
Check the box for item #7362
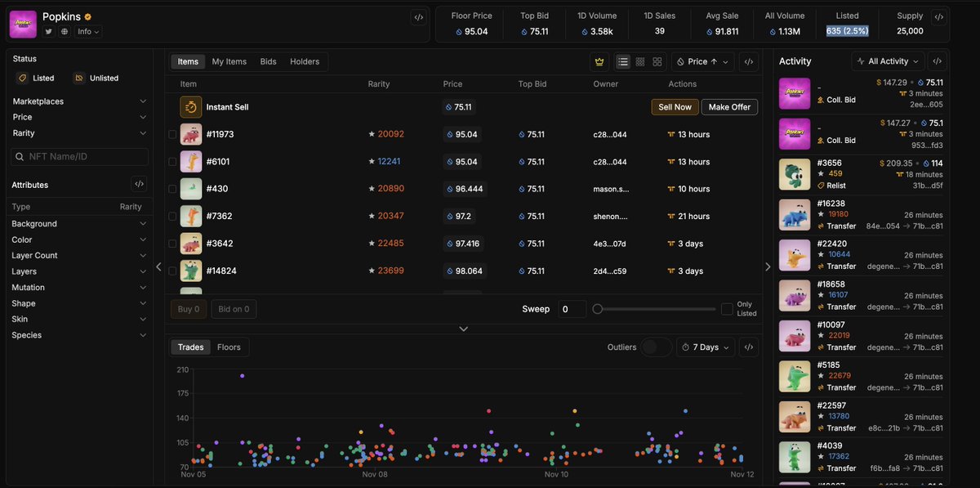click(172, 217)
